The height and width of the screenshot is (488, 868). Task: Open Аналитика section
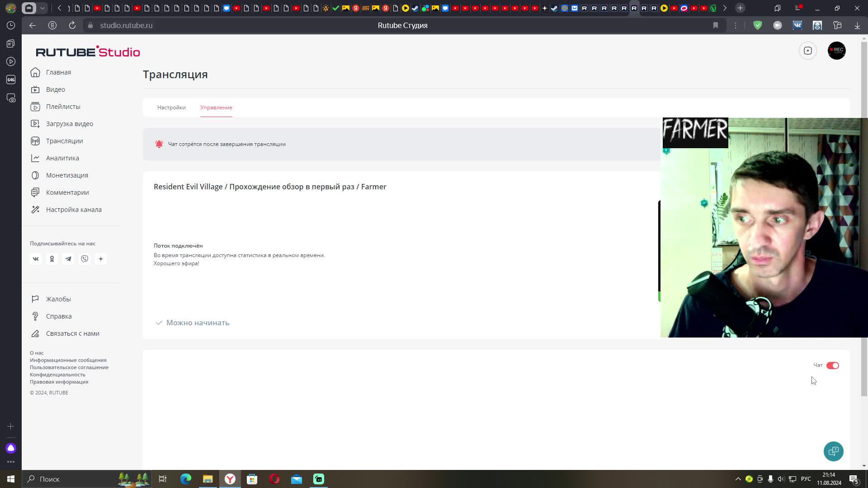(x=55, y=158)
